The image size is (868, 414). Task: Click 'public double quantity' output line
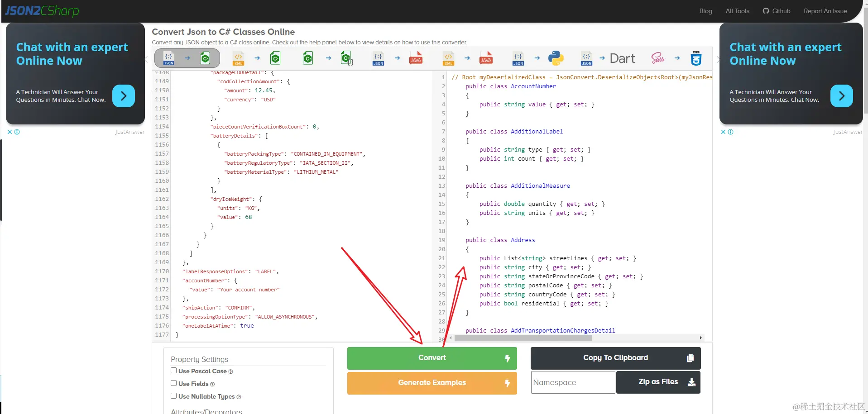(542, 204)
